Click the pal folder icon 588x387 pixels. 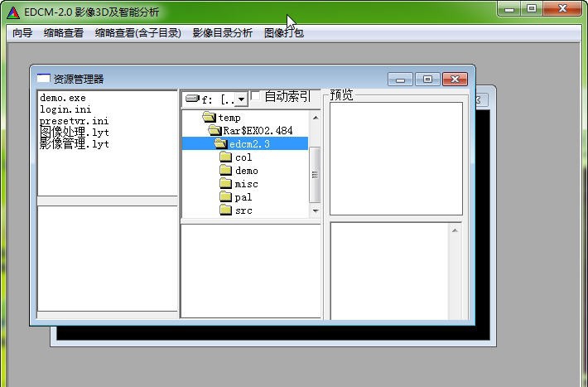coord(225,196)
